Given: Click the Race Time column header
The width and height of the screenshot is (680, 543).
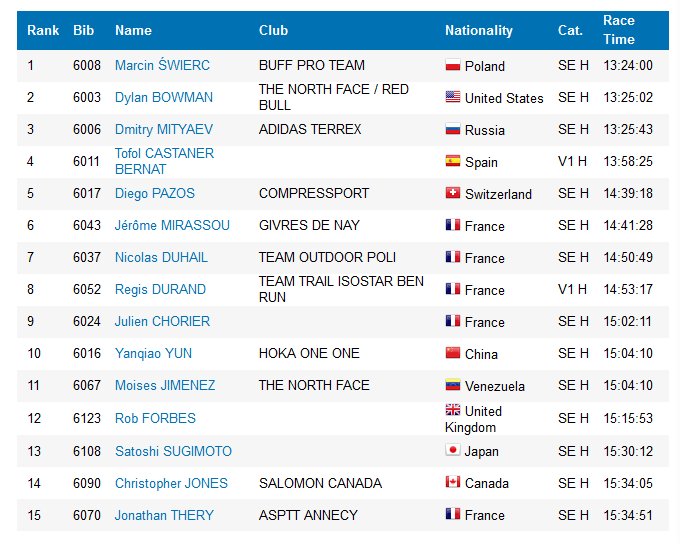Looking at the screenshot, I should (x=619, y=30).
